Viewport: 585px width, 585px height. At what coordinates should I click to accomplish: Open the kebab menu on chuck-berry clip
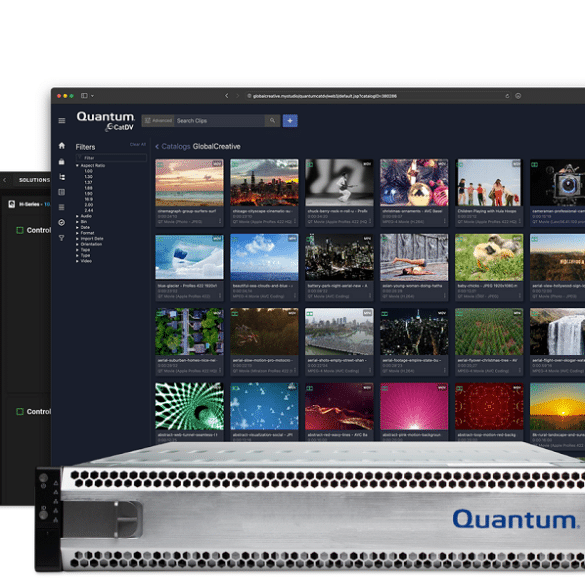click(370, 221)
